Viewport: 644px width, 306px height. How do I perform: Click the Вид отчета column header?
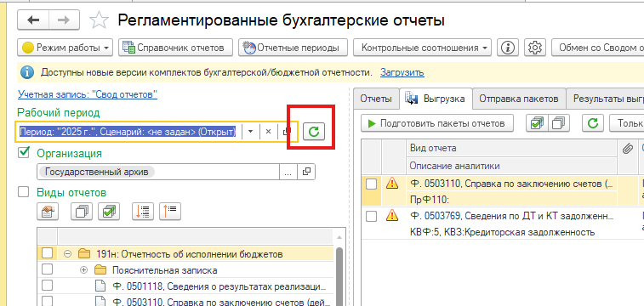pos(512,148)
